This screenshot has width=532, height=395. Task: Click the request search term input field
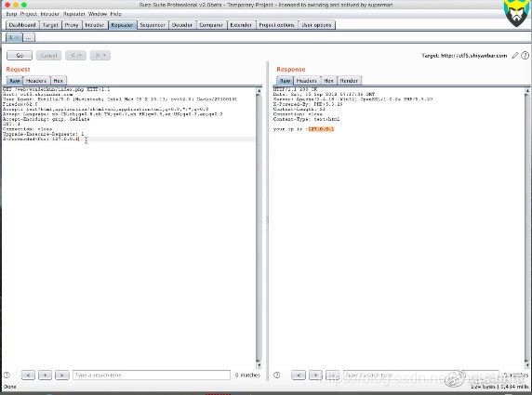pyautogui.click(x=152, y=375)
